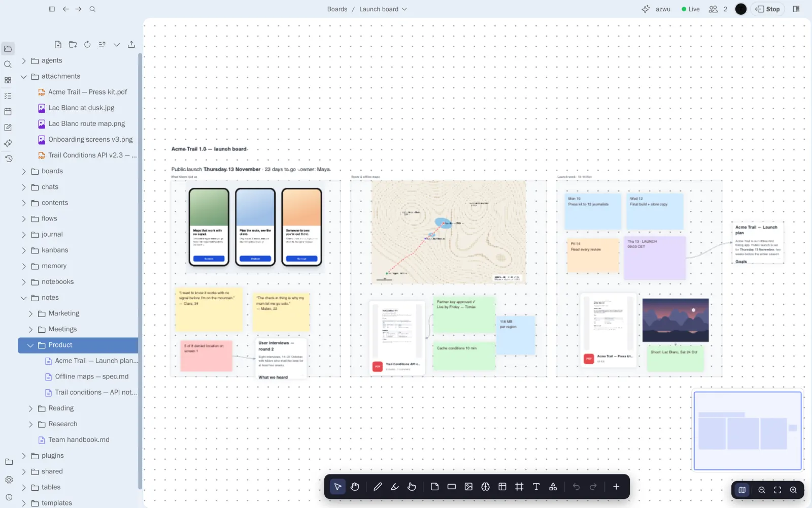The height and width of the screenshot is (508, 812).
Task: Insert an image with the image tool
Action: (x=468, y=487)
